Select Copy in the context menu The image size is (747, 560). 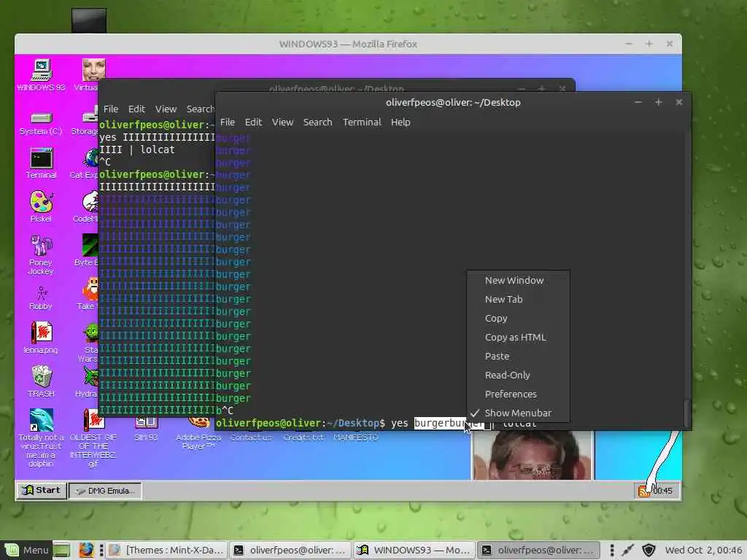coord(518,319)
